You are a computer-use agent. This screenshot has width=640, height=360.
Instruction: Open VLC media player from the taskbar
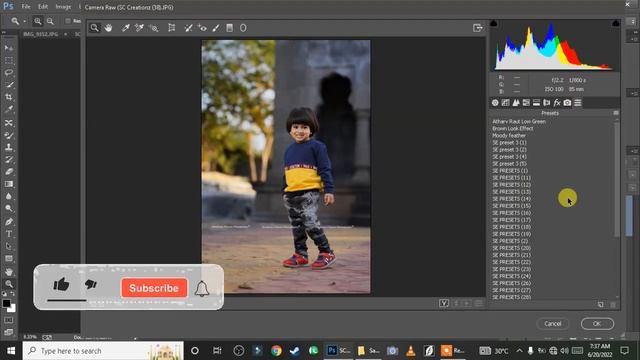pyautogui.click(x=411, y=351)
